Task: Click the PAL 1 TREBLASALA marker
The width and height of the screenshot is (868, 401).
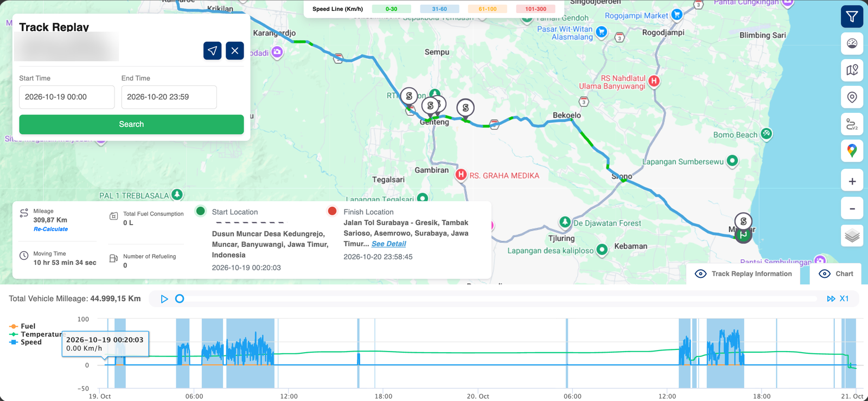Action: tap(177, 195)
